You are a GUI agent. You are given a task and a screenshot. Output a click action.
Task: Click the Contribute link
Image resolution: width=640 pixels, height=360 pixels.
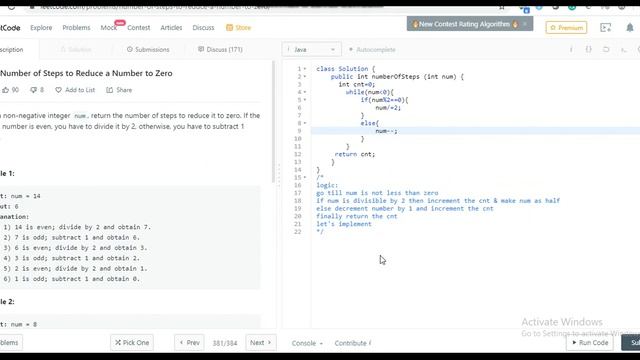(352, 343)
